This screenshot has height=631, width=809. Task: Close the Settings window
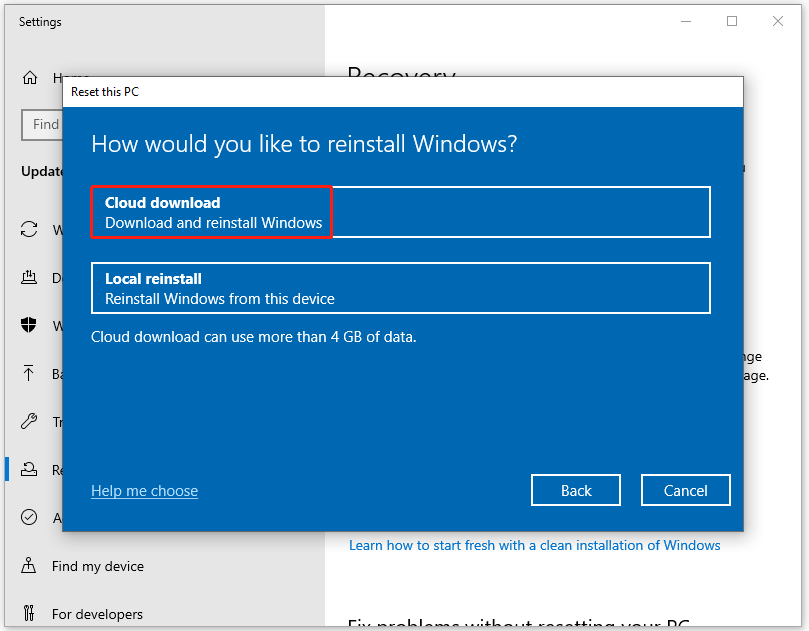coord(778,21)
